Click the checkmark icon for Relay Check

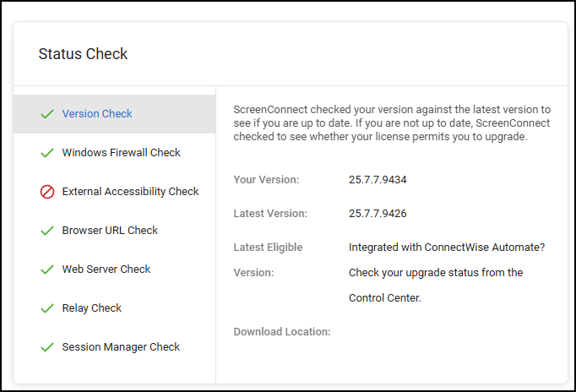pos(47,308)
